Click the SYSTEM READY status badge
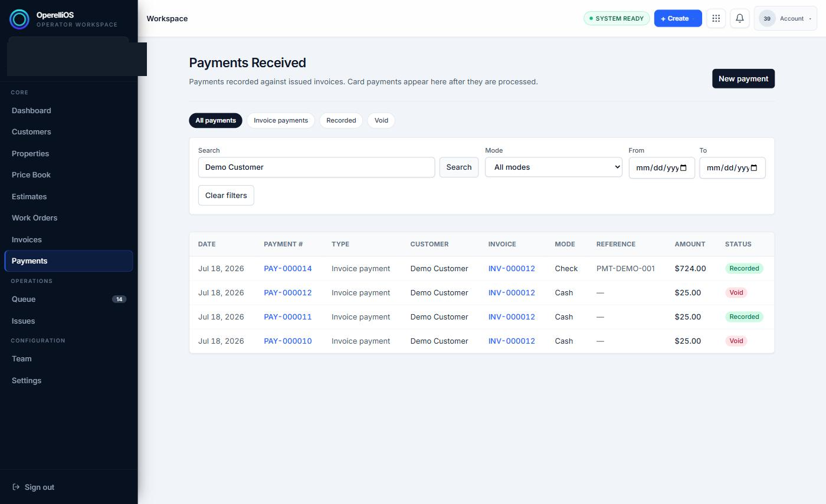This screenshot has width=826, height=504. 617,18
